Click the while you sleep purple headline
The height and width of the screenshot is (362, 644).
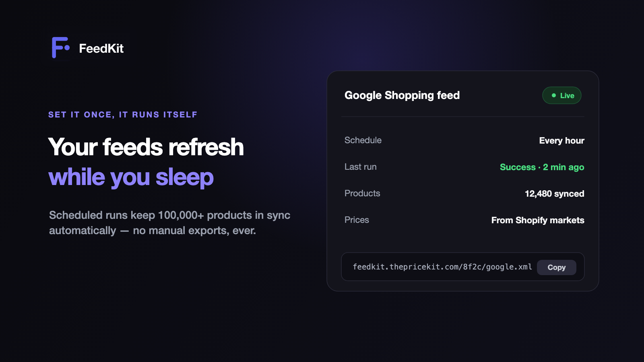(131, 177)
